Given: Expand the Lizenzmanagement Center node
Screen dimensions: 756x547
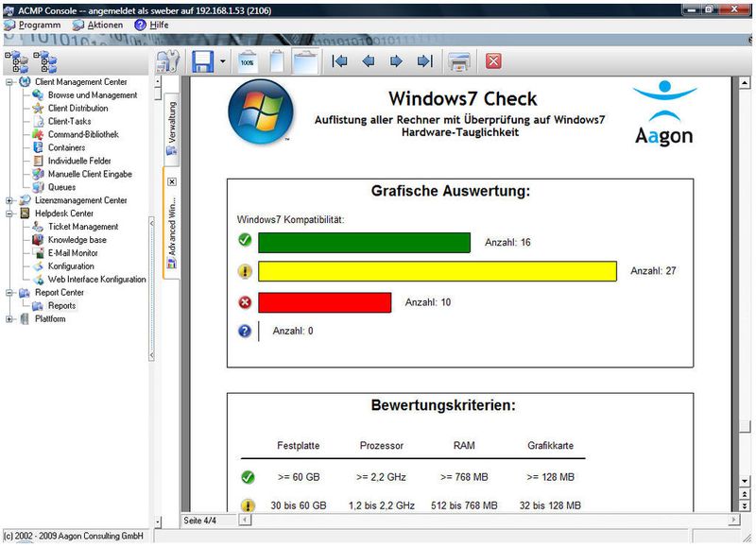Looking at the screenshot, I should (x=9, y=200).
